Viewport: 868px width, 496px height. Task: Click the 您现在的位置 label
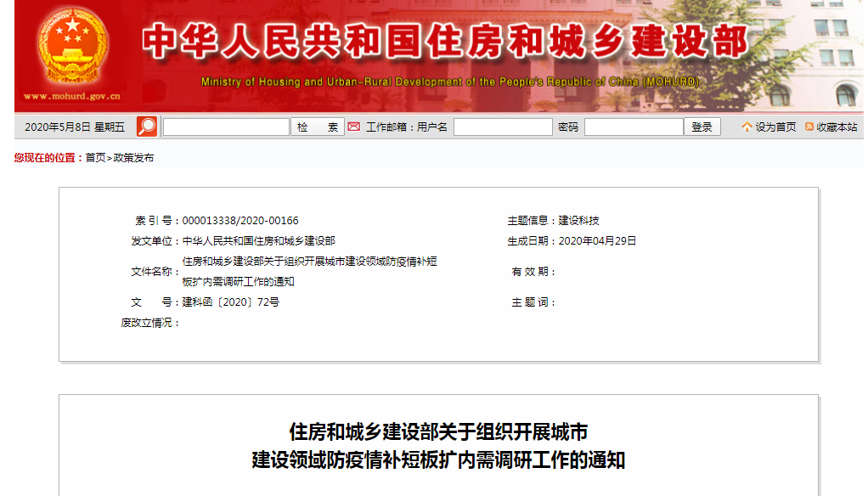coord(48,158)
